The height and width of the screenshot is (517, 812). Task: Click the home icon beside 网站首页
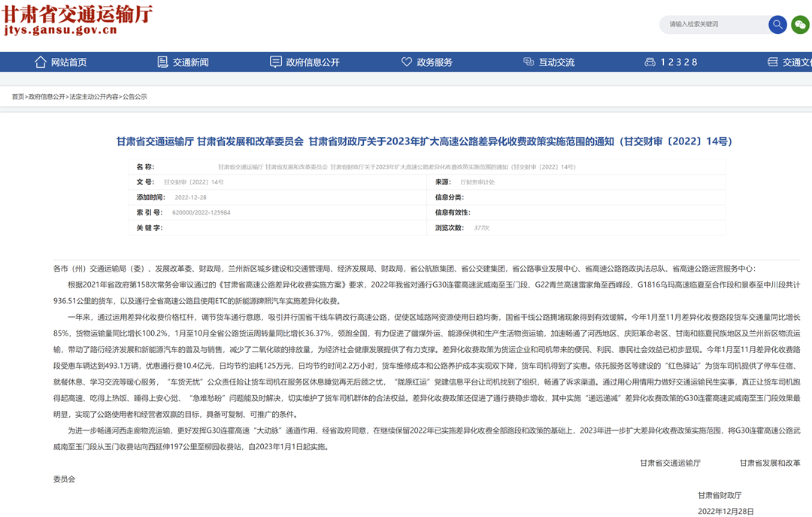pyautogui.click(x=41, y=62)
